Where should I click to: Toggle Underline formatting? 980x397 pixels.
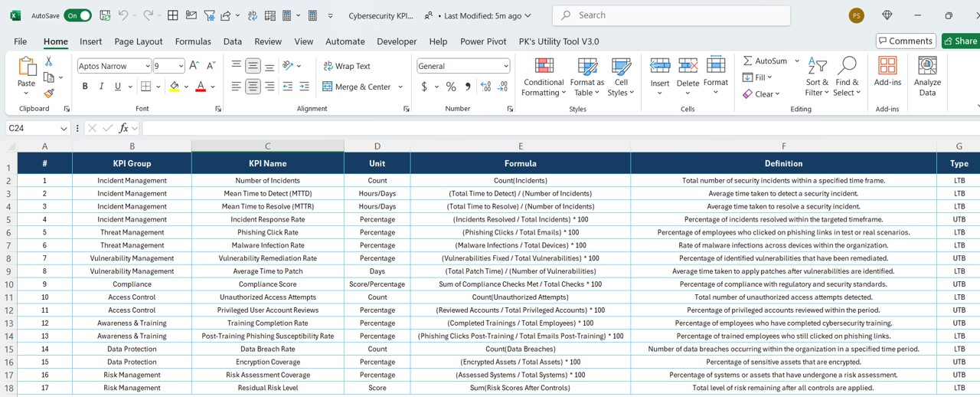point(118,87)
